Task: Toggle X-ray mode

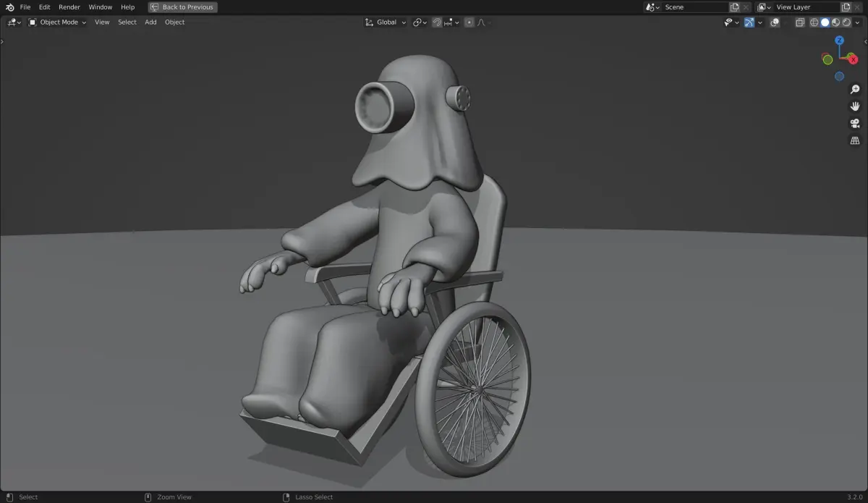Action: coord(800,22)
